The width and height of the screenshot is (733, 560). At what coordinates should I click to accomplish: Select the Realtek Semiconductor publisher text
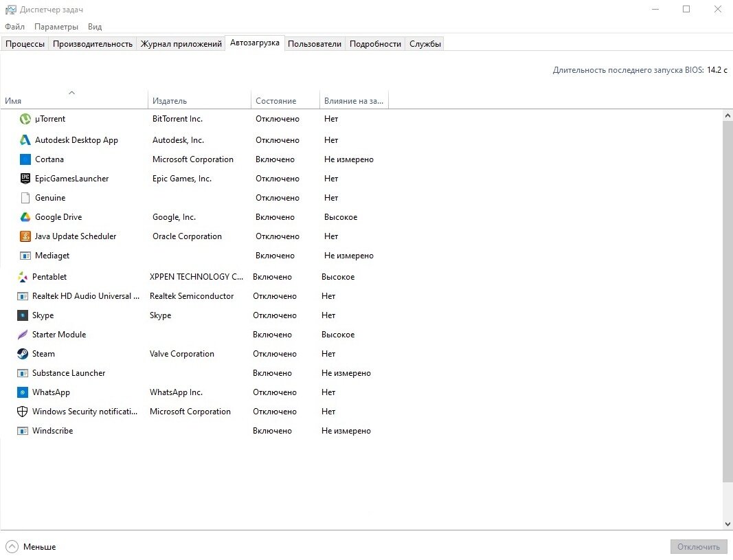point(192,296)
